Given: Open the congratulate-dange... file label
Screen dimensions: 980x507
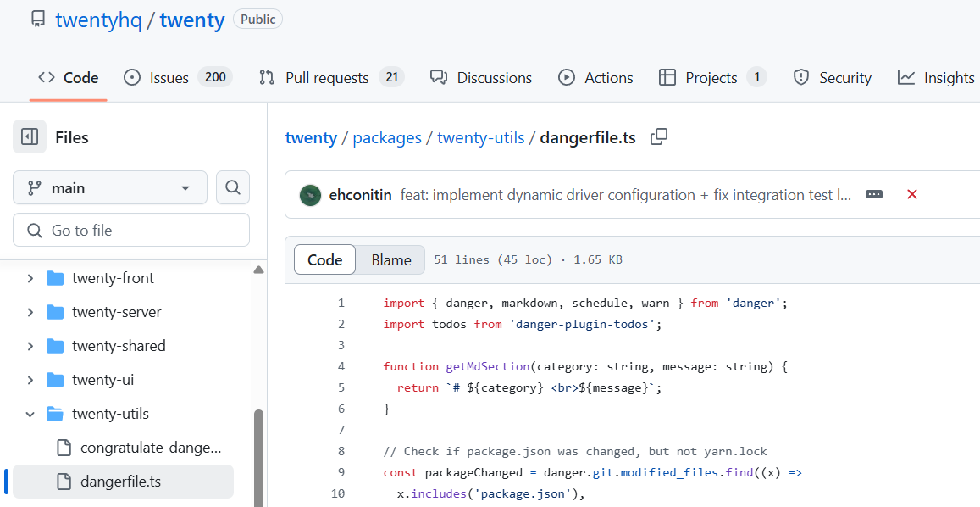Looking at the screenshot, I should click(151, 448).
